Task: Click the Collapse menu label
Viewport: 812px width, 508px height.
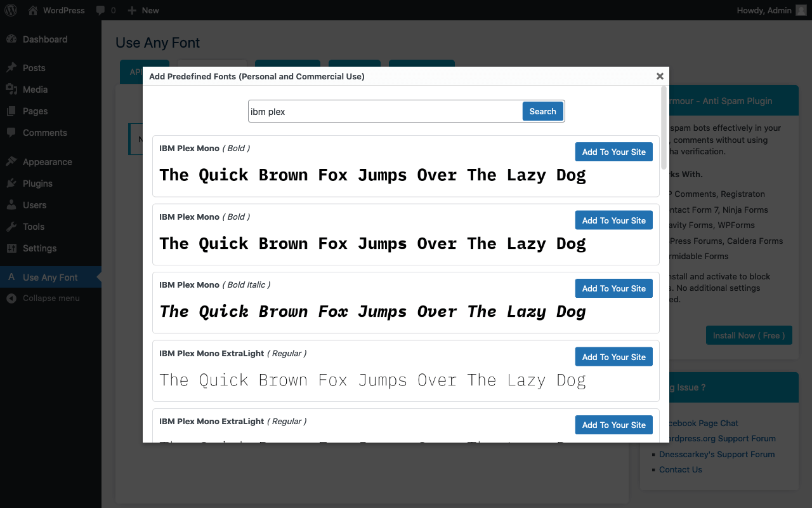Action: point(51,298)
